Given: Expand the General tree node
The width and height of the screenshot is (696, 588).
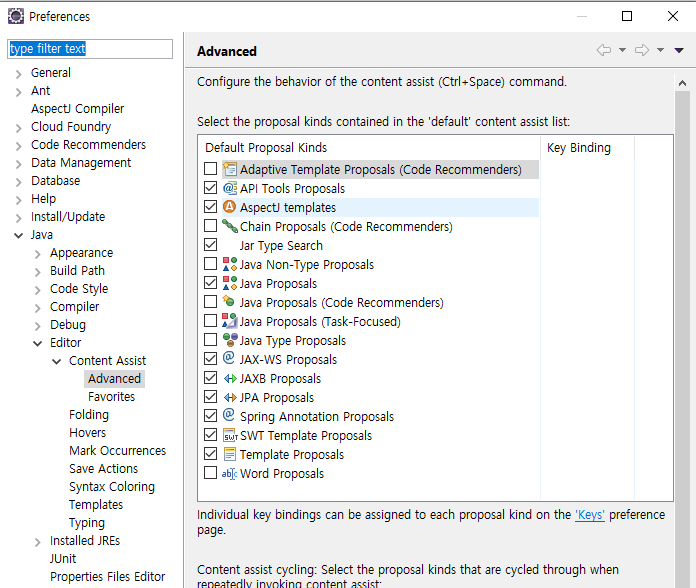Looking at the screenshot, I should point(19,74).
